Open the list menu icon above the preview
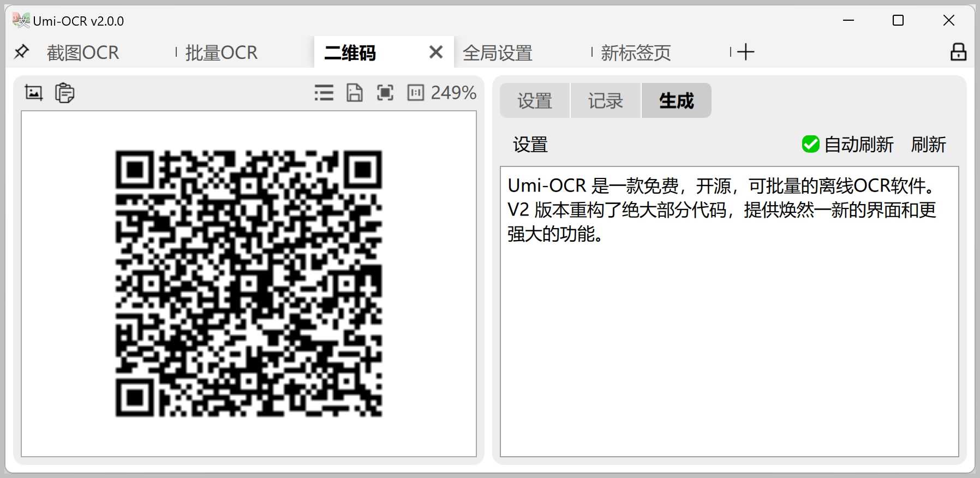 [x=324, y=93]
